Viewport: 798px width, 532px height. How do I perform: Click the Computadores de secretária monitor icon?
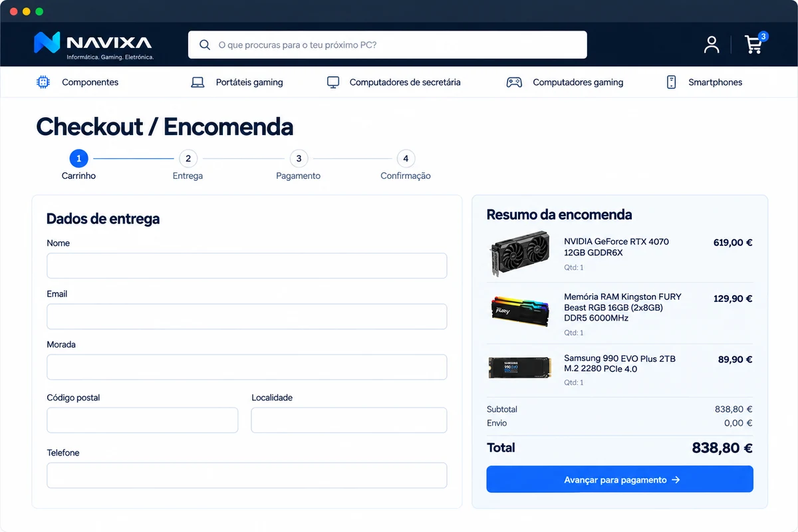tap(333, 82)
